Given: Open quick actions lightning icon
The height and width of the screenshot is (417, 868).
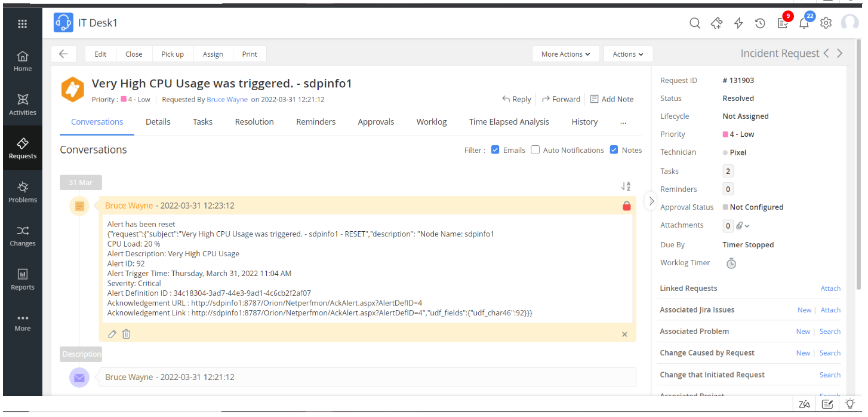Looking at the screenshot, I should pyautogui.click(x=738, y=23).
